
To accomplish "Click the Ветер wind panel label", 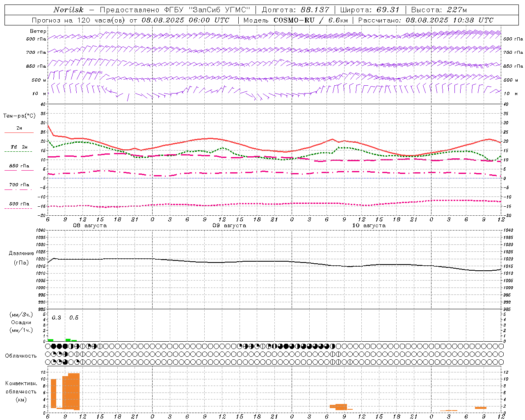I will pos(38,31).
